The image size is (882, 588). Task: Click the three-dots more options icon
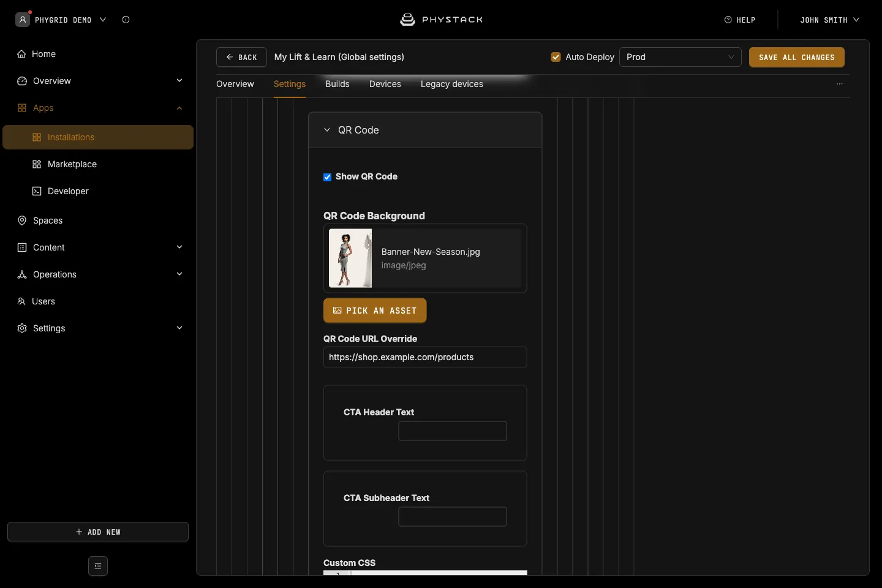(840, 84)
